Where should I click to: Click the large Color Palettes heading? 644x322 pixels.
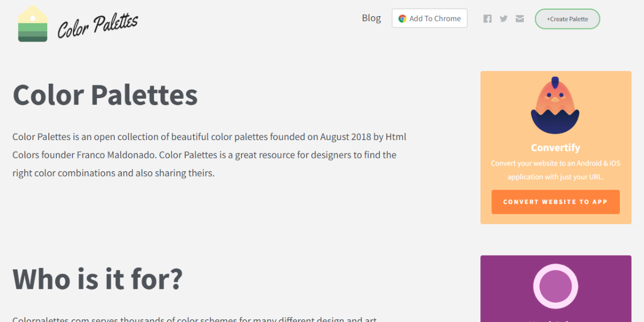pos(105,95)
